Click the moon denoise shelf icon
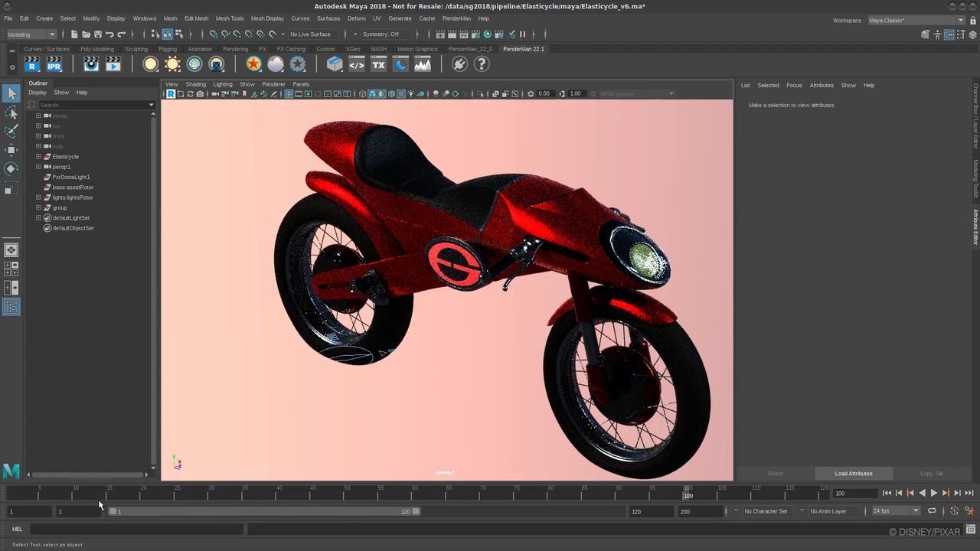980x551 pixels. [x=400, y=64]
